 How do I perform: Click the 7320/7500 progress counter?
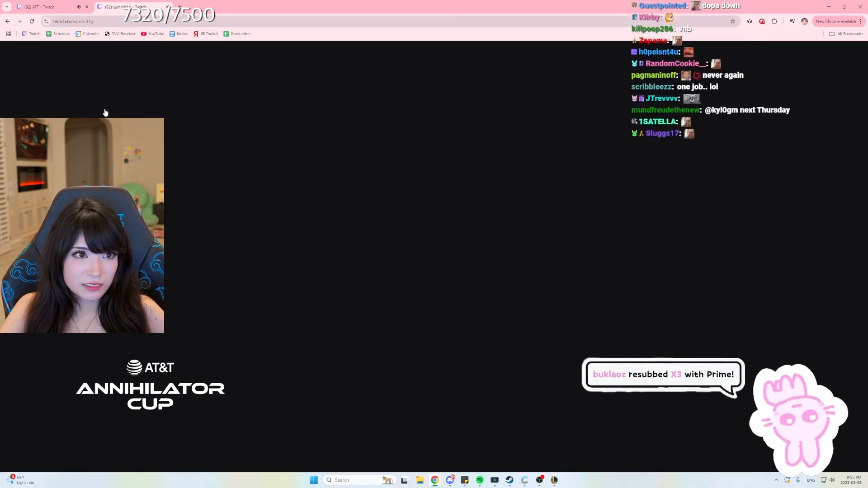tap(169, 14)
